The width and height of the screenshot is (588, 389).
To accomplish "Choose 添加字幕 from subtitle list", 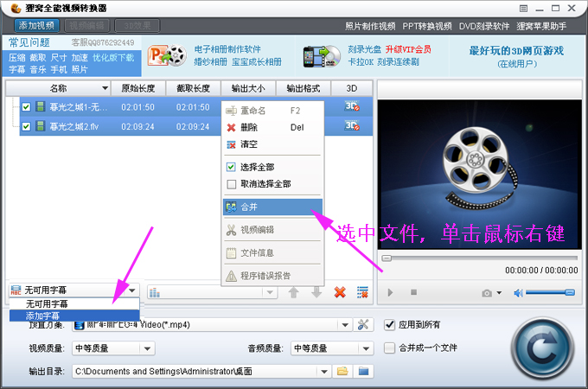I will tap(74, 316).
